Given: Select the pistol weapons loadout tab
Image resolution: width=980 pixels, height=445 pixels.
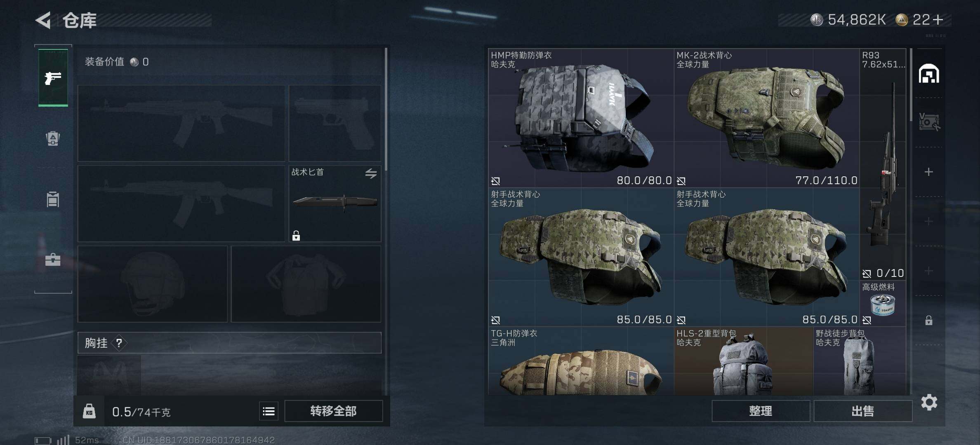Looking at the screenshot, I should coord(53,78).
